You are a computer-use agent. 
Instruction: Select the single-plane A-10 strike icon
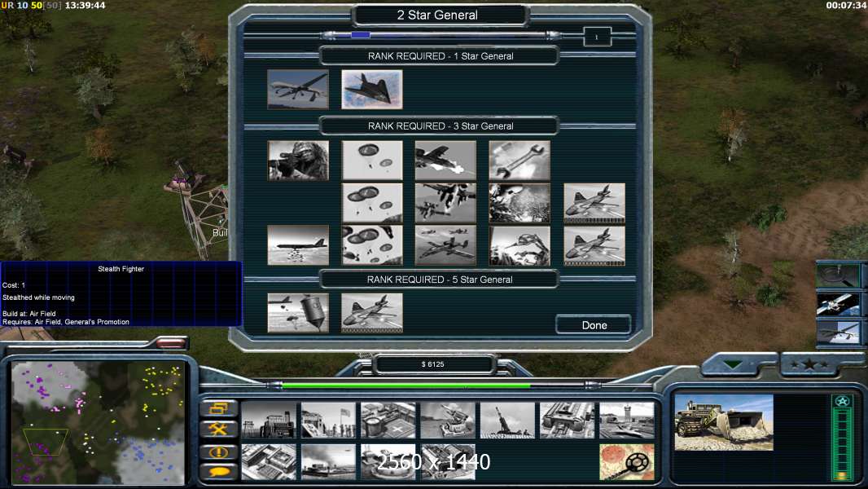click(x=445, y=161)
